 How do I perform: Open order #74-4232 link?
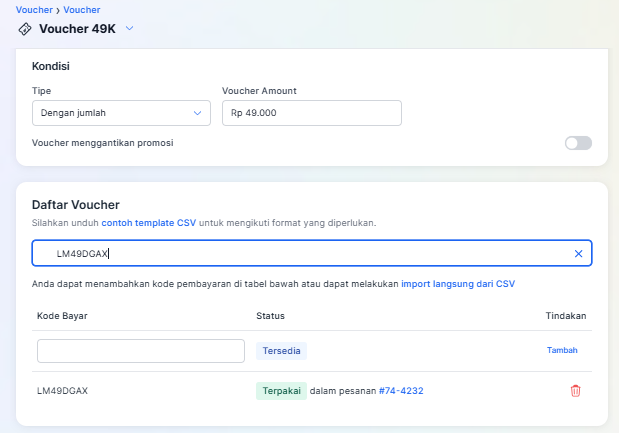click(x=400, y=390)
